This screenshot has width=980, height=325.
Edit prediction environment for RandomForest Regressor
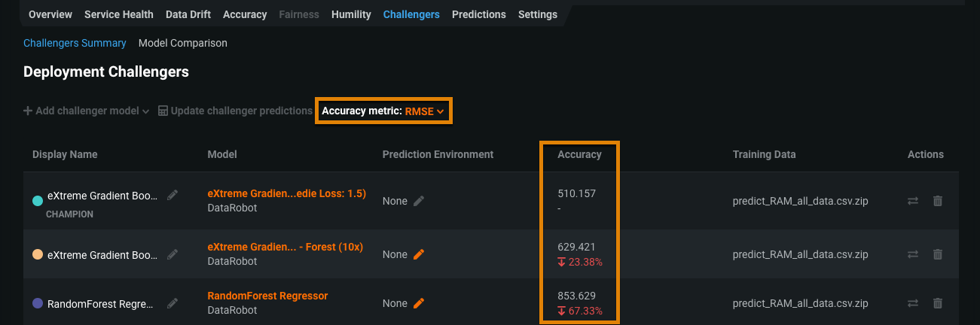click(x=419, y=303)
